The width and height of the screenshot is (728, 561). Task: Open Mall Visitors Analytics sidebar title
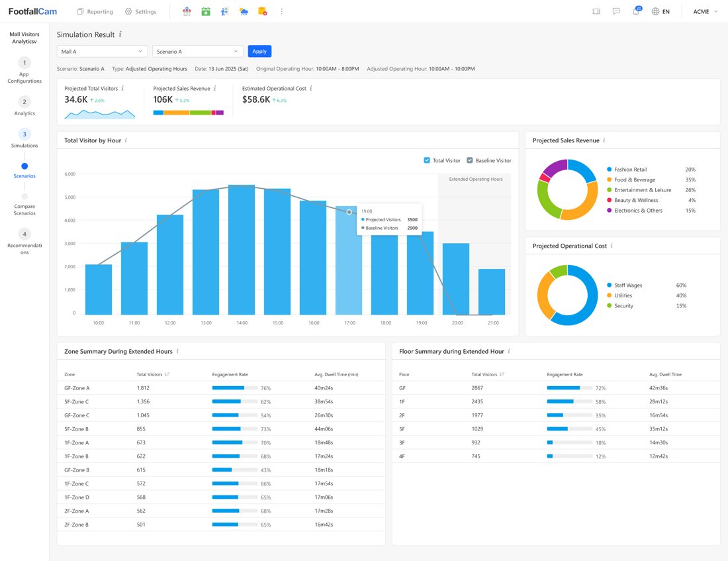pos(24,38)
